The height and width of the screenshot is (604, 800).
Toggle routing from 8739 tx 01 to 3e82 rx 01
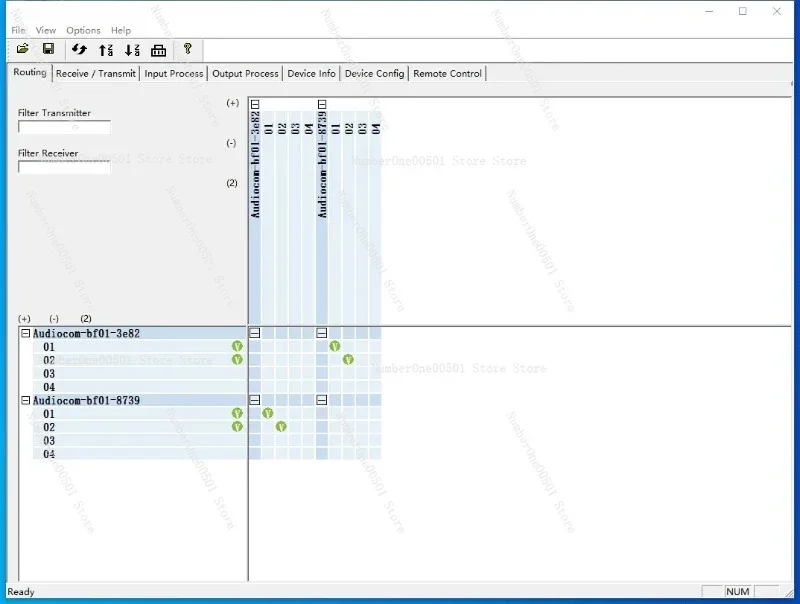(335, 346)
